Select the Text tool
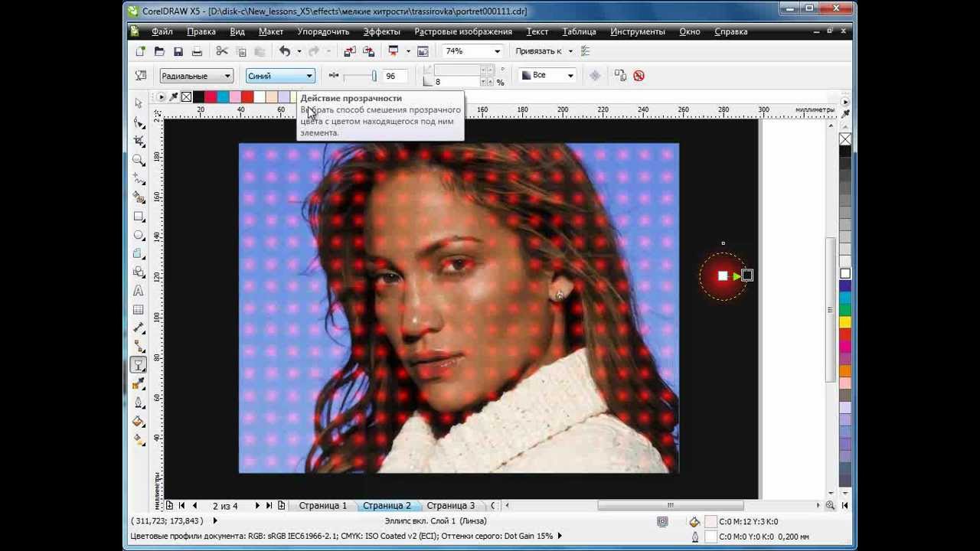 [139, 291]
